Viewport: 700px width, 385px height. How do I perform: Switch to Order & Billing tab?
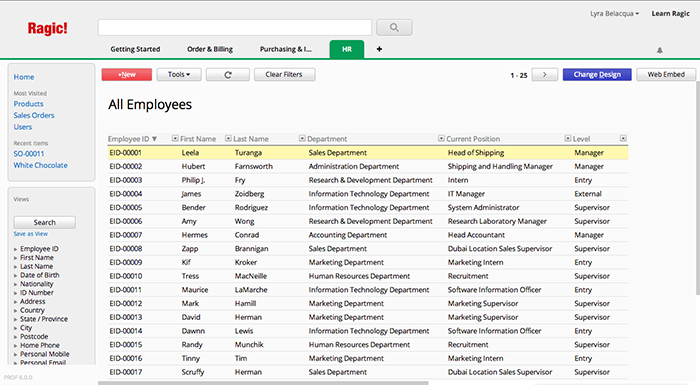coord(210,49)
